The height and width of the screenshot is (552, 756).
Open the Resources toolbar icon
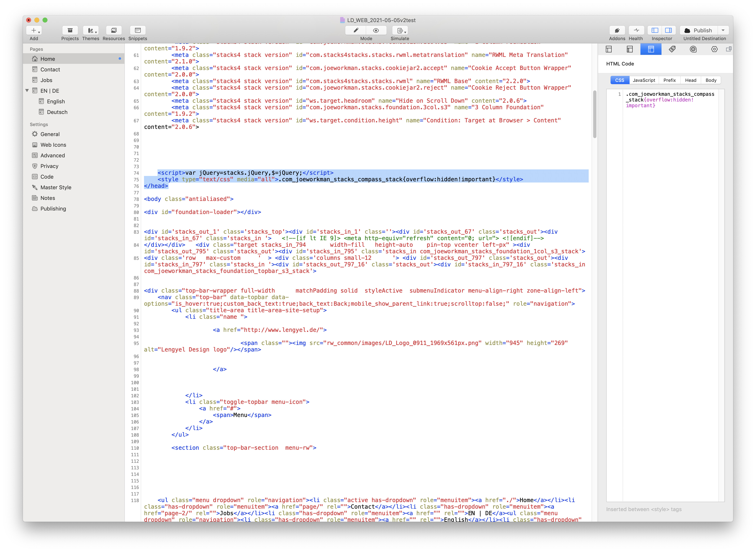tap(114, 30)
